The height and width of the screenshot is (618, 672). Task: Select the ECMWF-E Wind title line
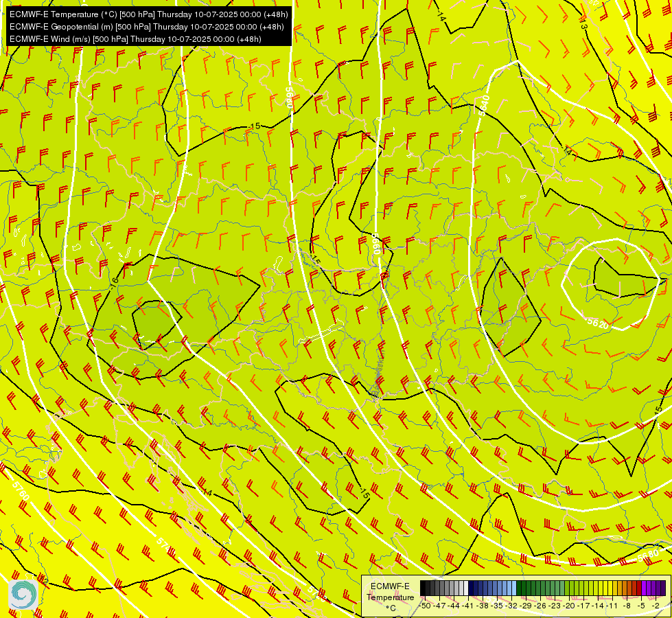135,39
